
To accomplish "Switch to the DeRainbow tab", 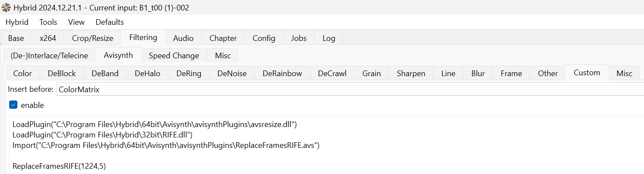I will pyautogui.click(x=282, y=74).
